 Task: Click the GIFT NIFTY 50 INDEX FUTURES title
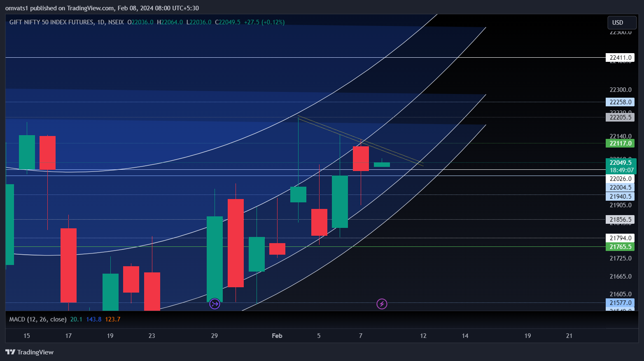point(51,22)
